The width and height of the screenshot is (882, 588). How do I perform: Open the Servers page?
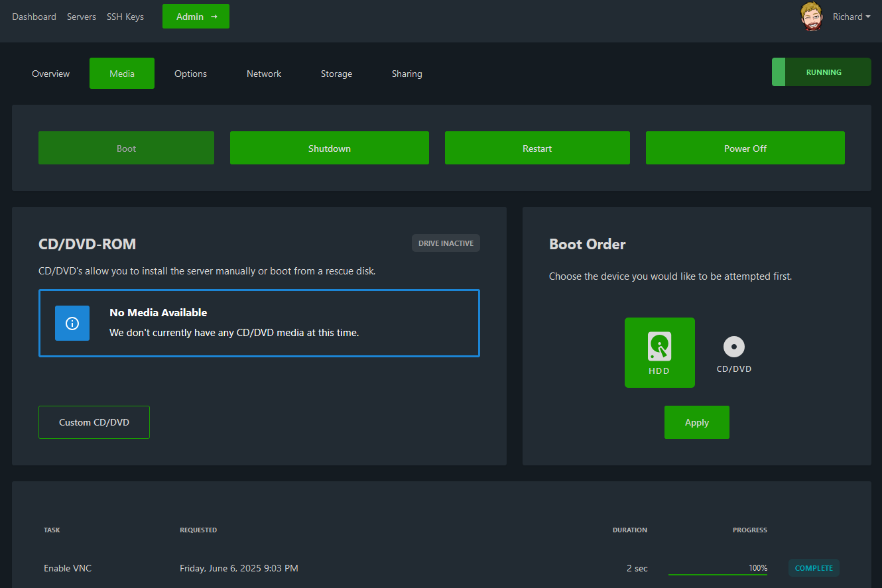pos(82,17)
